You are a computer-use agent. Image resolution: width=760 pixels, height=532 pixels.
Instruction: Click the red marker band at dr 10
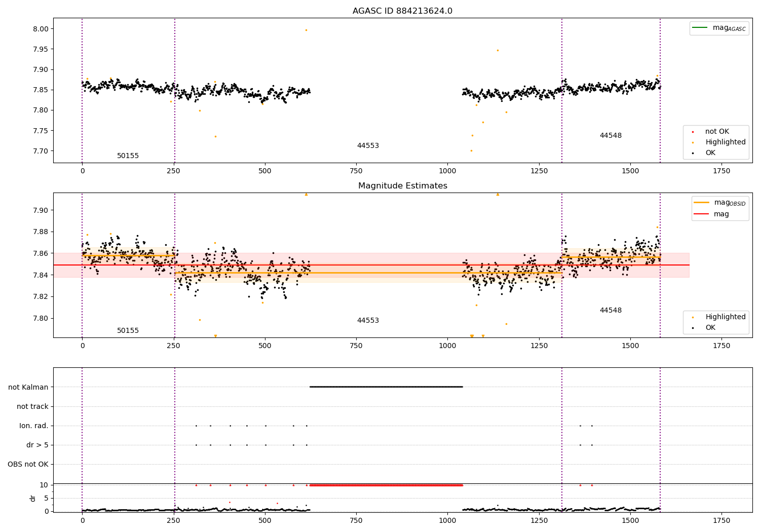pyautogui.click(x=386, y=485)
